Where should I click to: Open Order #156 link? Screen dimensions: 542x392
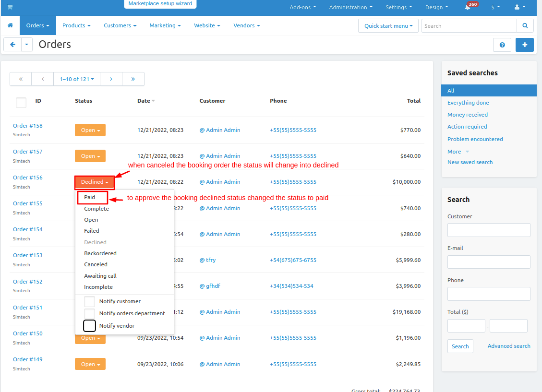[x=28, y=178]
